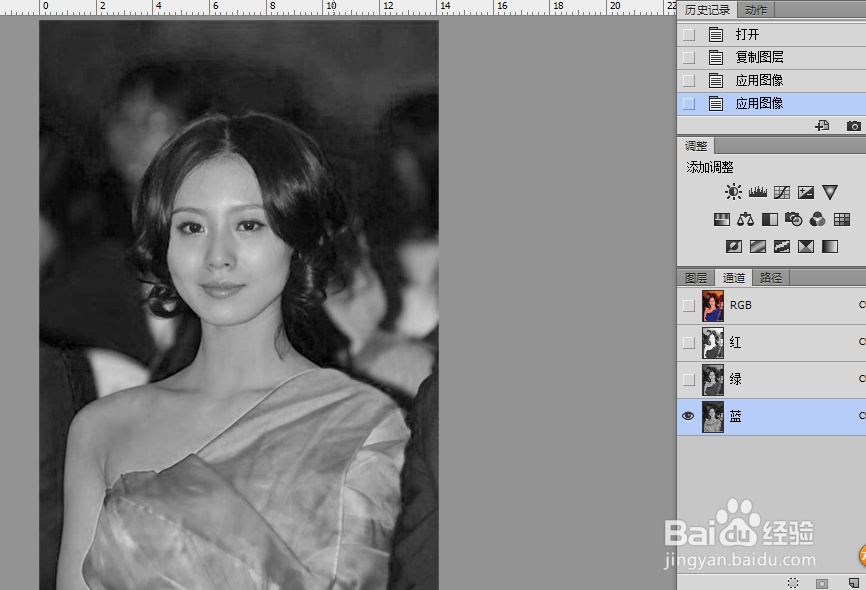Add a Brightness/Contrast adjustment
The height and width of the screenshot is (590, 866).
click(733, 192)
